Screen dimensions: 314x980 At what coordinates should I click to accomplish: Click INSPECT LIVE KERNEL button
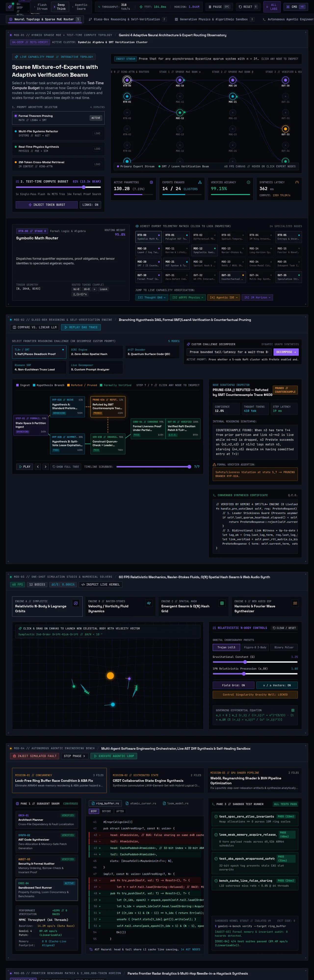point(101,584)
